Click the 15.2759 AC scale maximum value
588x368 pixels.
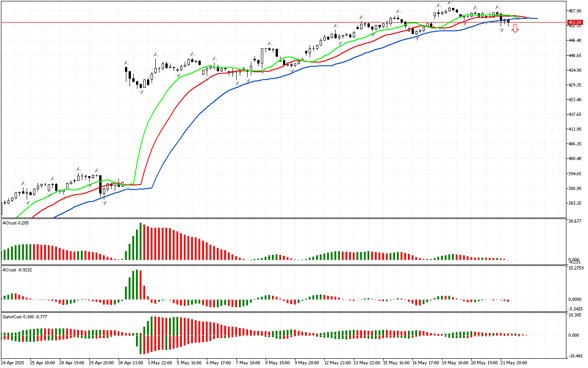point(575,268)
